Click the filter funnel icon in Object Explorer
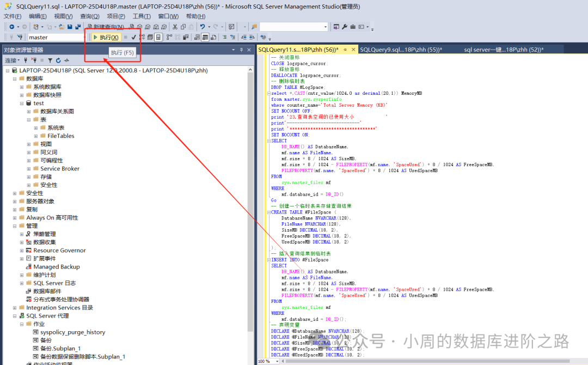Image resolution: width=588 pixels, height=365 pixels. [x=50, y=60]
